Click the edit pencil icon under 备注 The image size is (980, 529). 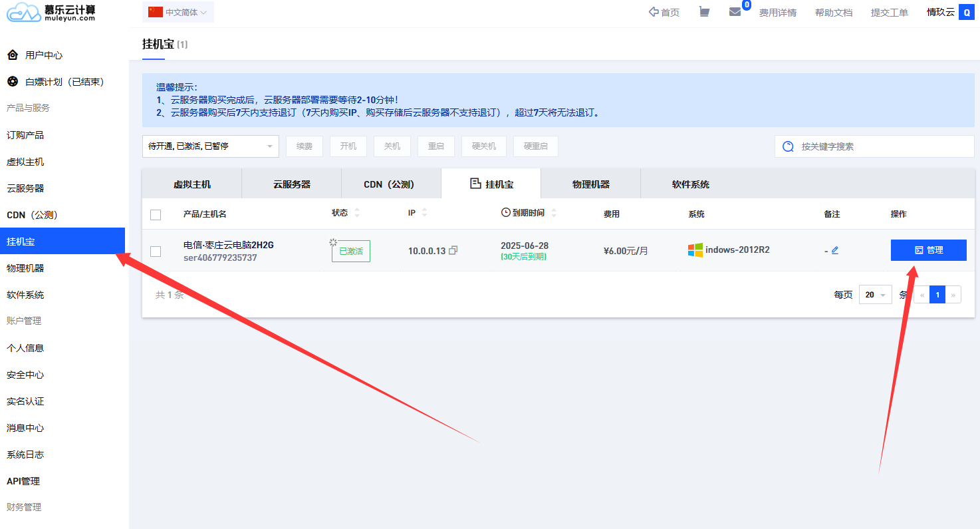click(835, 250)
